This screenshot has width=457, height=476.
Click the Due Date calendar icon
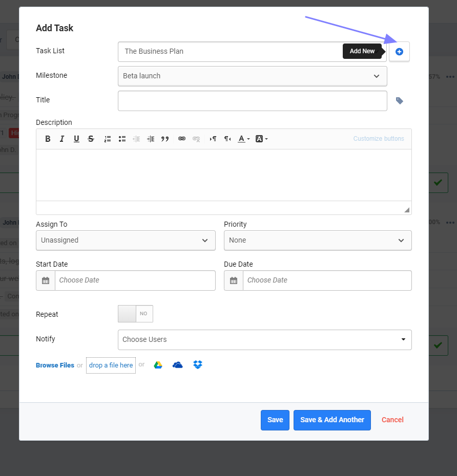(234, 280)
